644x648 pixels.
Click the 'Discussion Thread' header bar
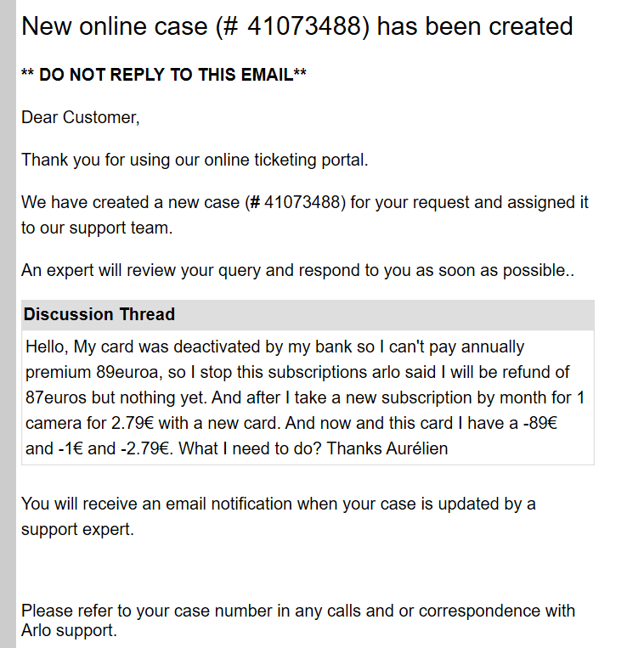point(308,315)
